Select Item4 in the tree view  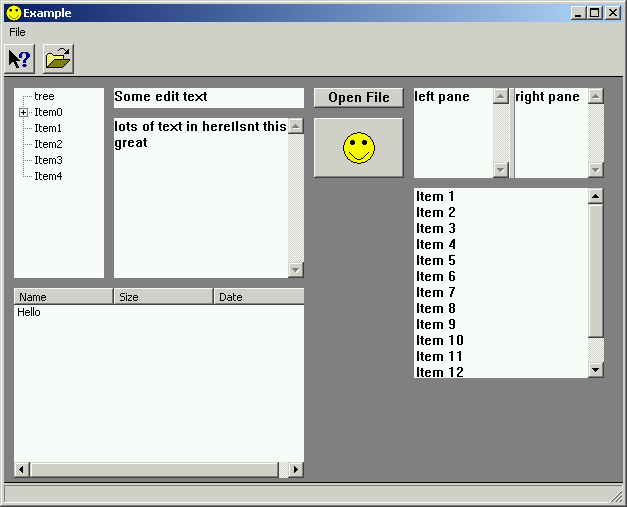point(48,176)
